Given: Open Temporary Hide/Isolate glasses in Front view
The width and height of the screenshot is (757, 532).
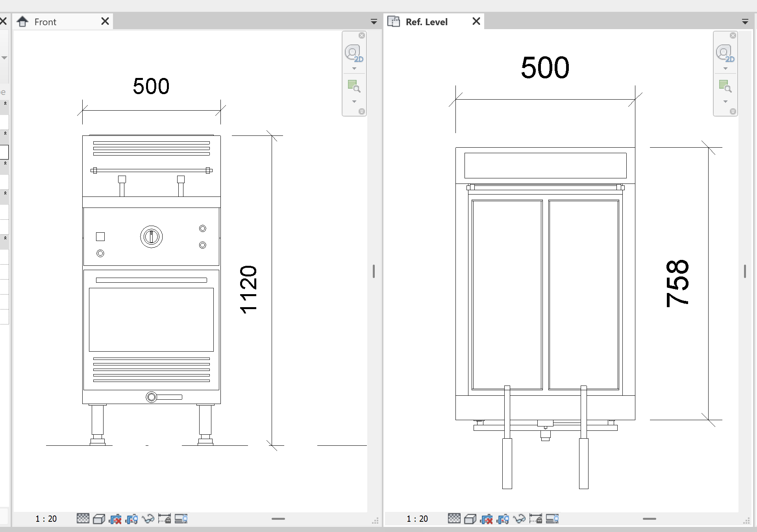Looking at the screenshot, I should (x=148, y=519).
